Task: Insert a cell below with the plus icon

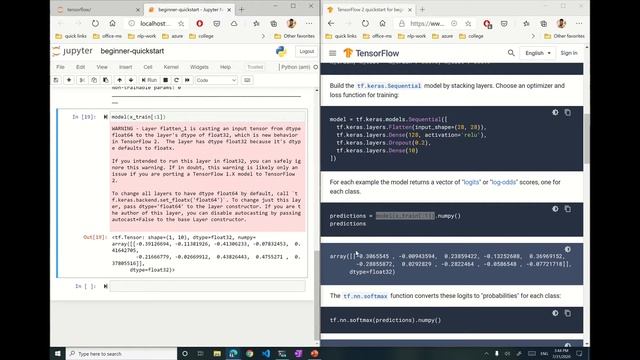Action: tap(69, 80)
